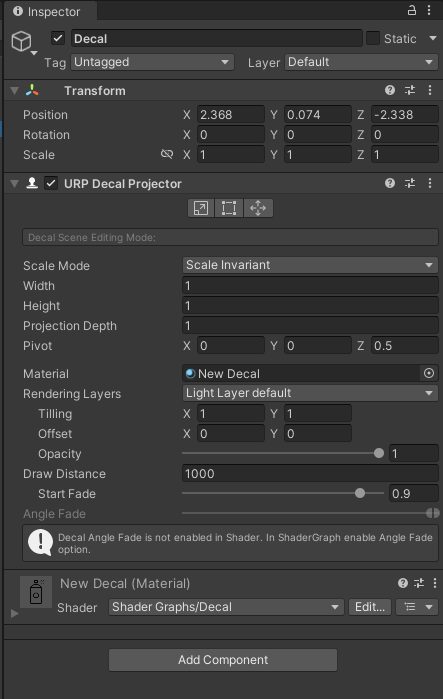
Task: Open the Shader Graphs/Decal shader dropdown
Action: click(x=226, y=607)
